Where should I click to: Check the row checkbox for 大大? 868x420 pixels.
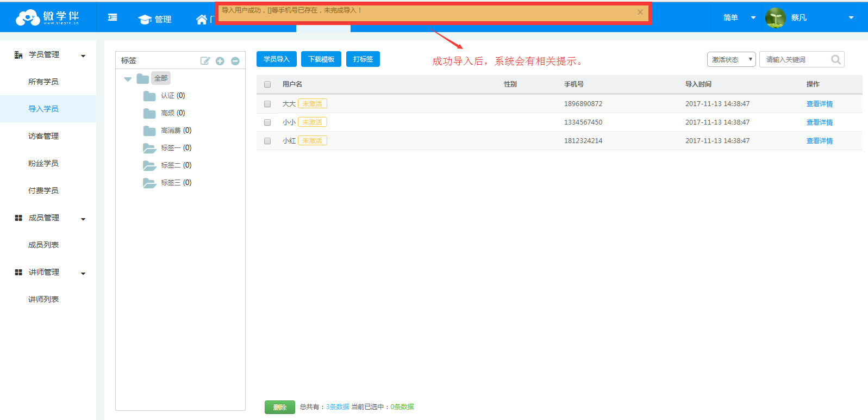click(267, 104)
